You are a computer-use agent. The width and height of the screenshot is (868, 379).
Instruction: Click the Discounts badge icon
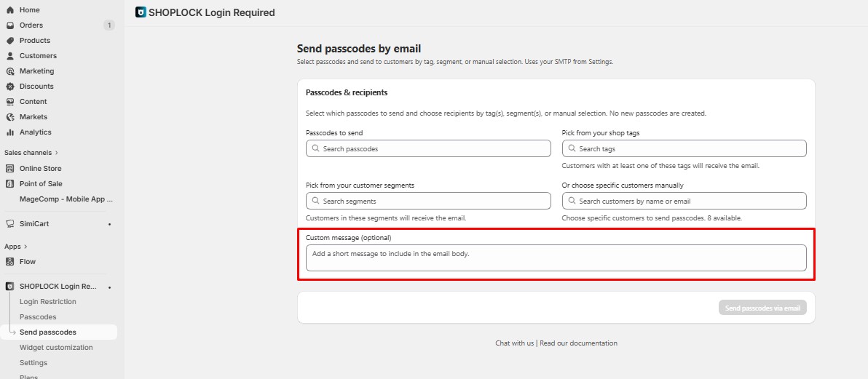(x=10, y=87)
